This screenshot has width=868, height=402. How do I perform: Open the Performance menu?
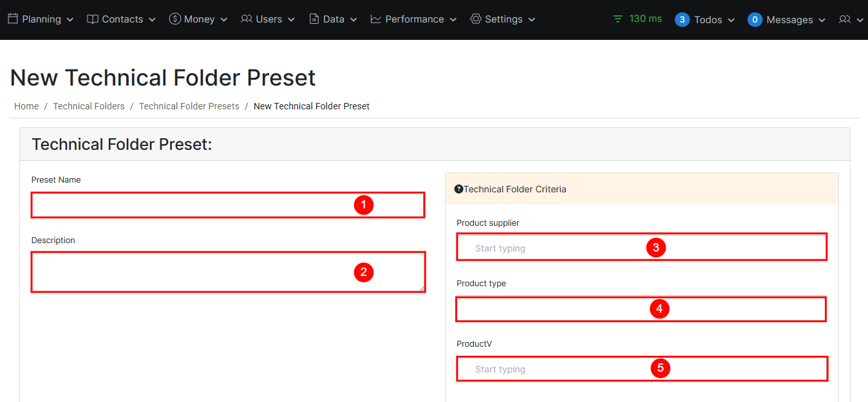click(x=414, y=19)
